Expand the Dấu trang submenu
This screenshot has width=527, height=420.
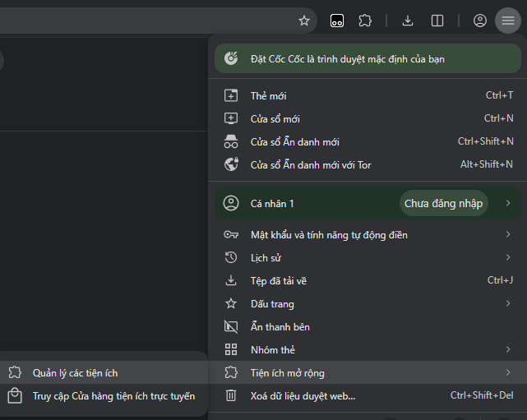(508, 304)
